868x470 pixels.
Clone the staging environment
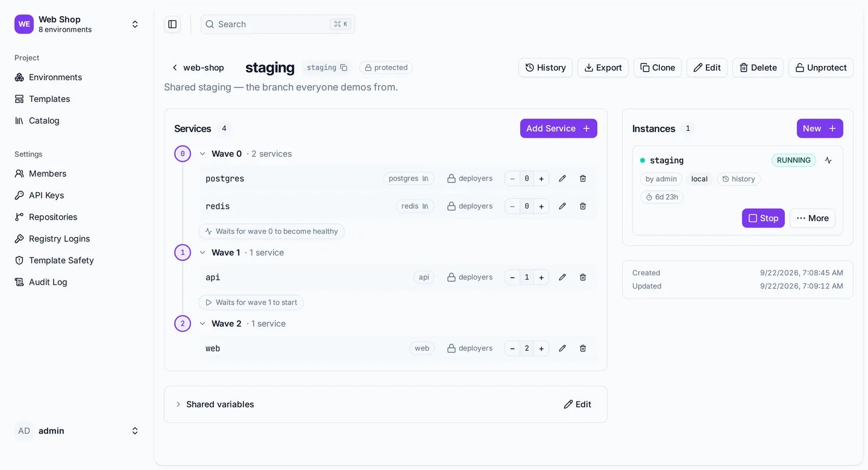click(658, 68)
